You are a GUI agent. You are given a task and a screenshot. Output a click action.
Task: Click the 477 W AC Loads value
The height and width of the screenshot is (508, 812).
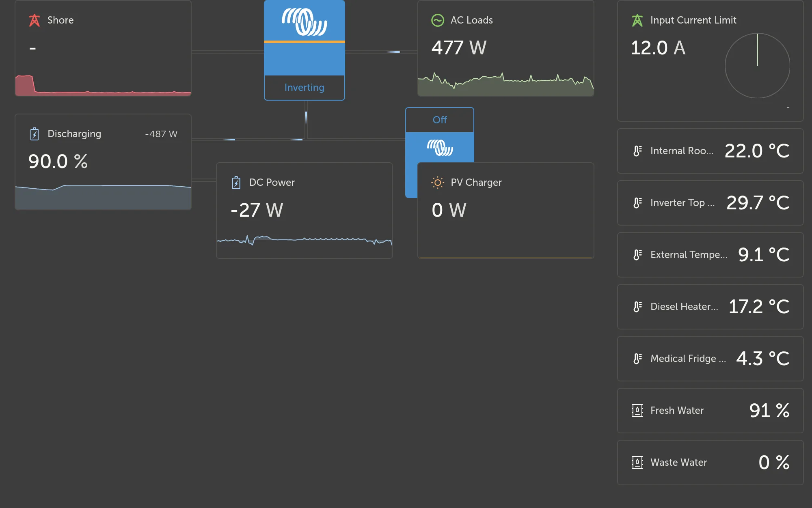tap(459, 48)
